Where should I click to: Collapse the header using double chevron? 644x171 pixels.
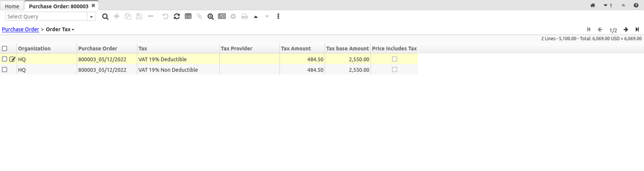point(623,6)
